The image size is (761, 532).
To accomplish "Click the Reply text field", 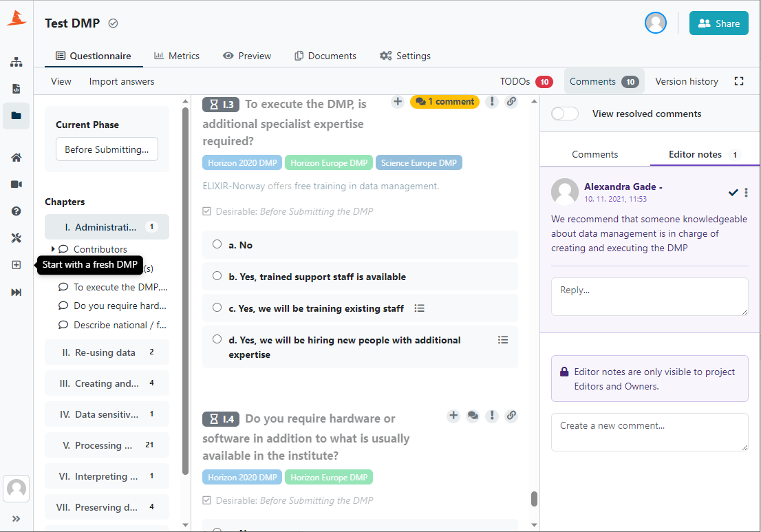I will [650, 297].
